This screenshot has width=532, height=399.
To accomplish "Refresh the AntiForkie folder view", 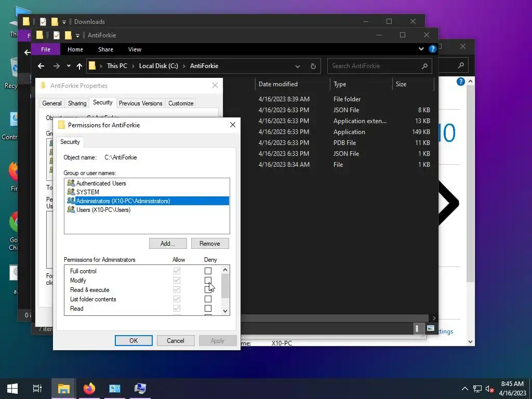I will (x=313, y=66).
